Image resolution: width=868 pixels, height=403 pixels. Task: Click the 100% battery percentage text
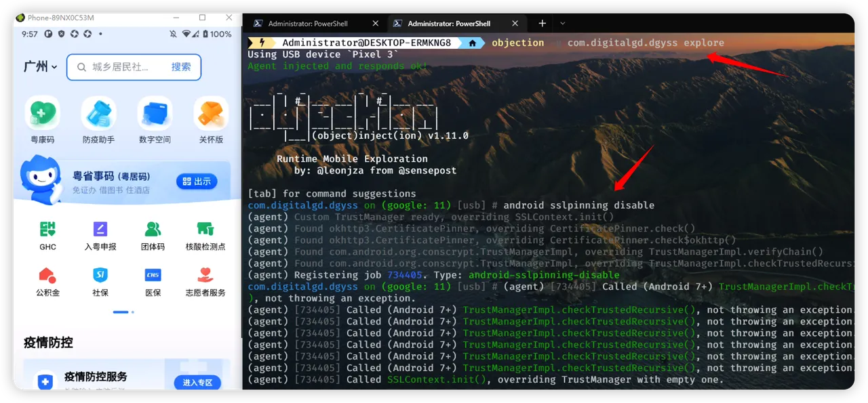[221, 34]
